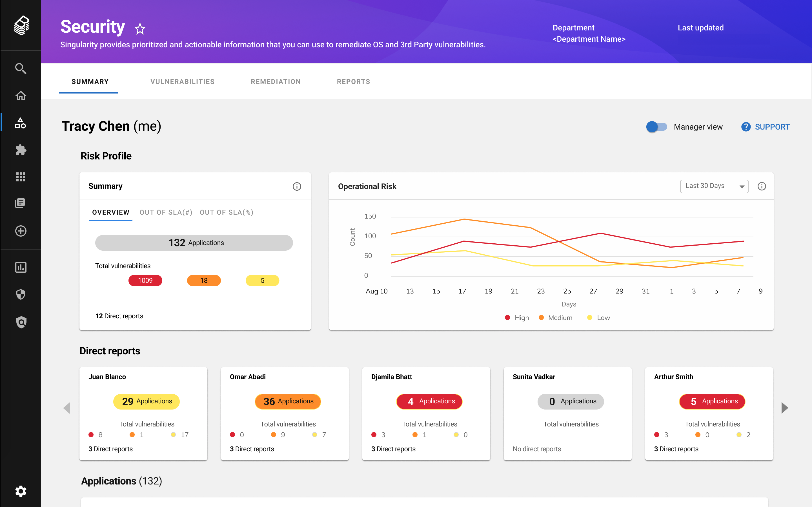The image size is (812, 507).
Task: Click Omar Abadi's 3 Direct reports
Action: pyautogui.click(x=252, y=449)
